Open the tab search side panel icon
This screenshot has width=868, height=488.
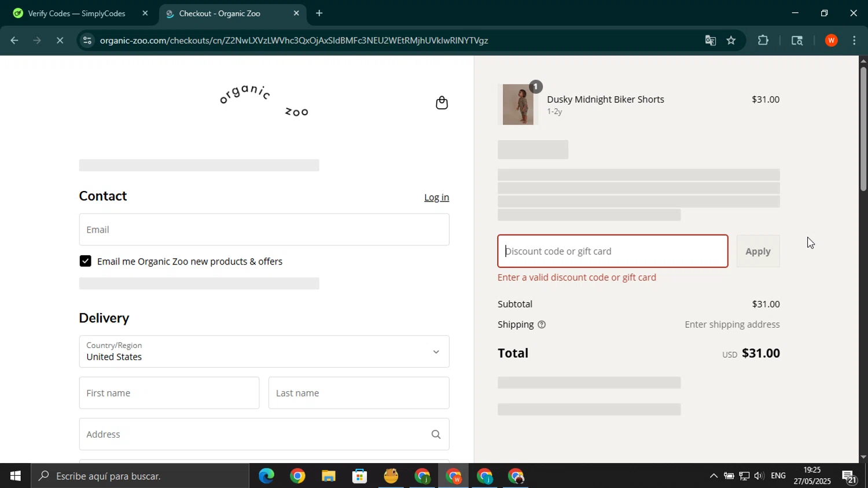pos(797,41)
